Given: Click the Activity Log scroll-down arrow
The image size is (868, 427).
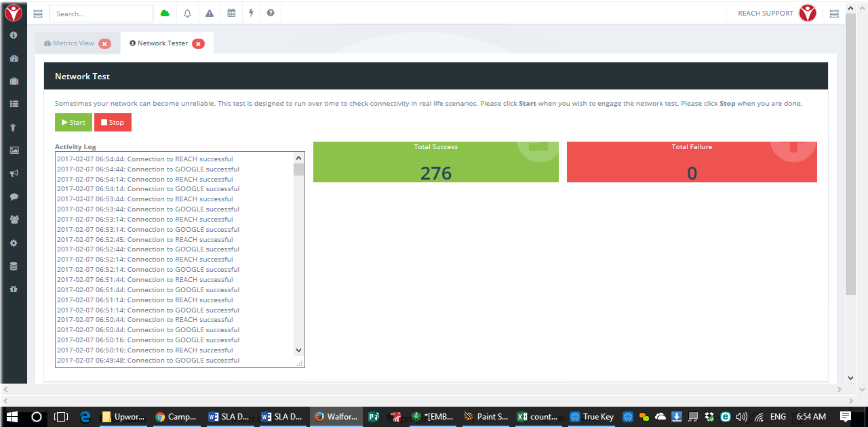Looking at the screenshot, I should tap(298, 350).
